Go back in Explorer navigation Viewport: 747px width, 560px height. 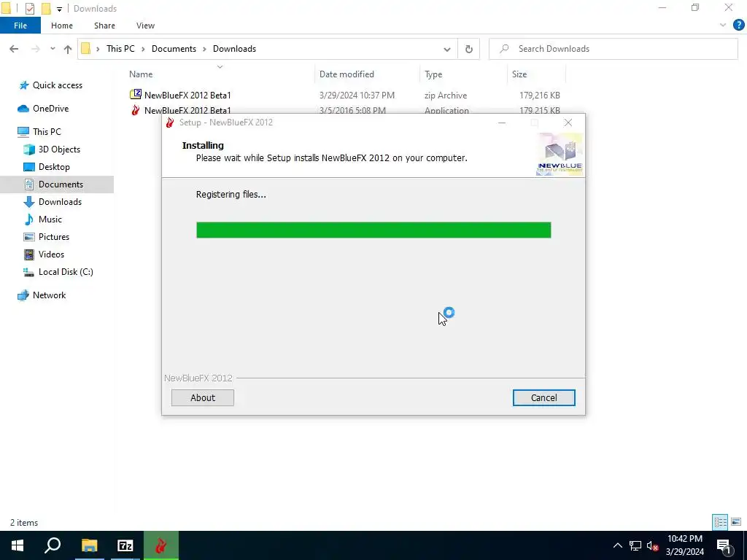click(14, 49)
